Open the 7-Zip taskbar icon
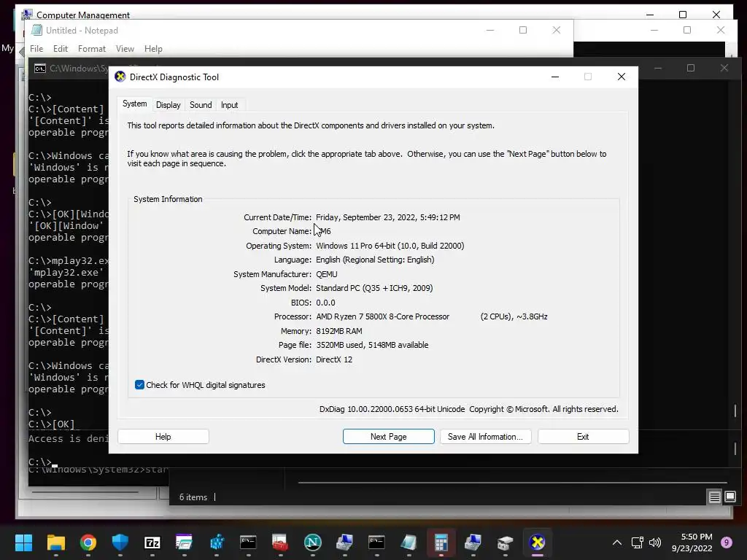The image size is (747, 560). 152,542
